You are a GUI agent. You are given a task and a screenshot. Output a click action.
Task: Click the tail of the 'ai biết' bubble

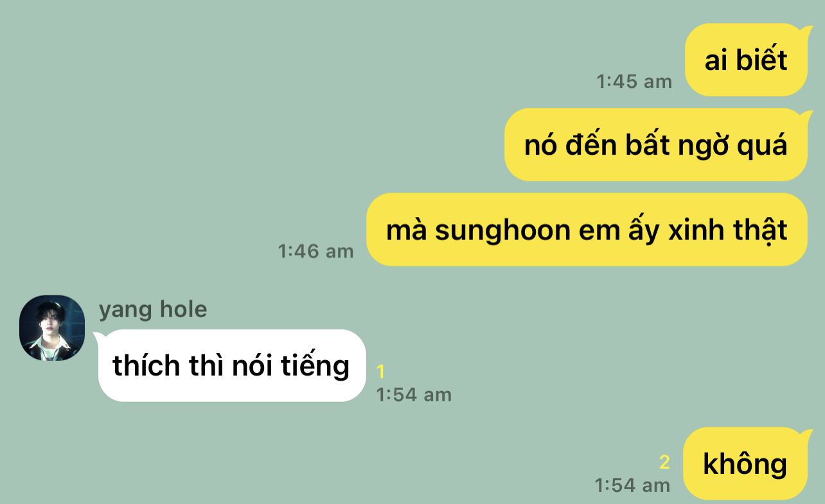(x=804, y=29)
